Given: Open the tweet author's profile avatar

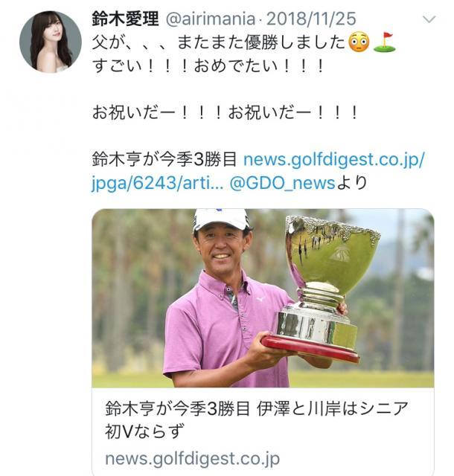Looking at the screenshot, I should coord(51,42).
